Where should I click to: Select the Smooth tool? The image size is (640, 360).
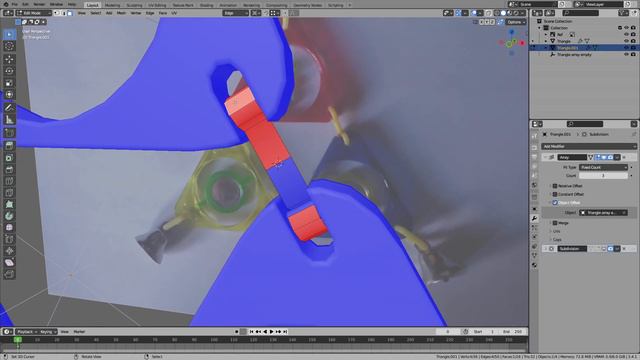tap(9, 227)
